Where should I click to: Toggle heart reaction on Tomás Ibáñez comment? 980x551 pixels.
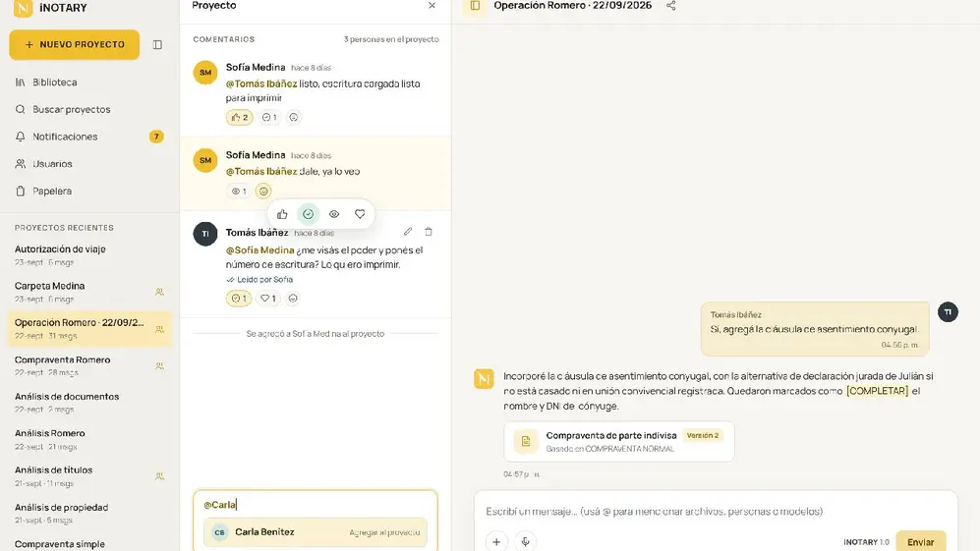[268, 299]
